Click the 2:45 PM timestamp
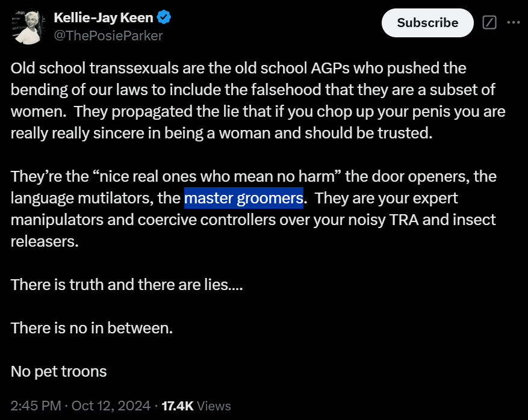The width and height of the screenshot is (528, 420). [x=34, y=406]
